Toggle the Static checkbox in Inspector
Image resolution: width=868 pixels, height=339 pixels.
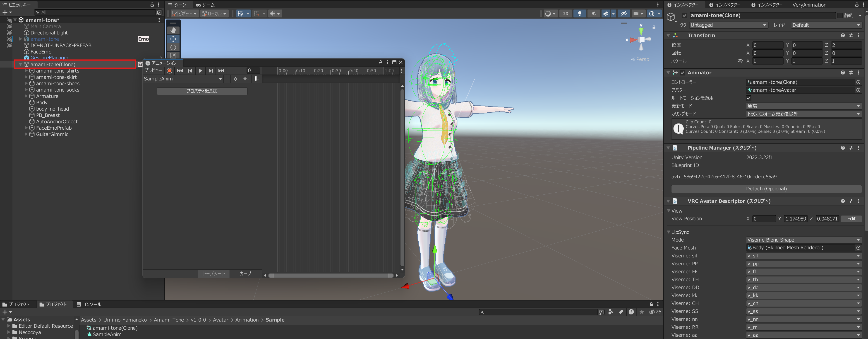840,15
